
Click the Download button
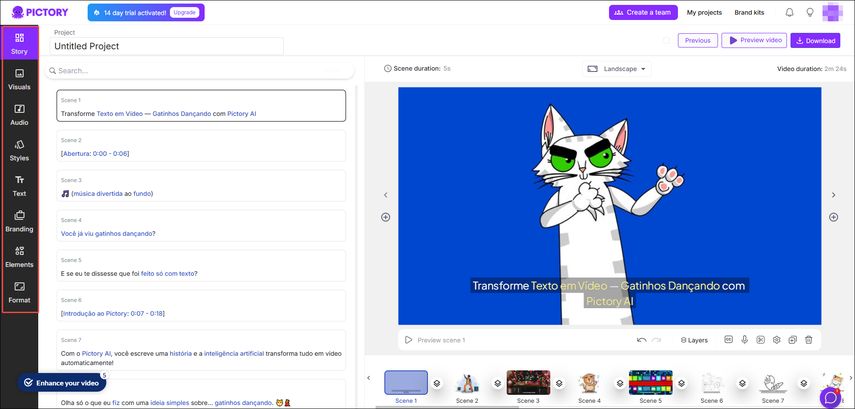click(815, 40)
